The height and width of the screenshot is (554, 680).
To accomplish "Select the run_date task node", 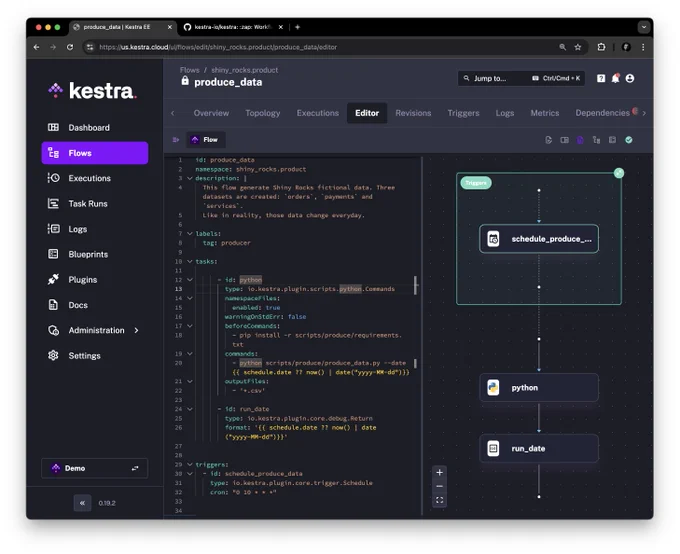I will (539, 448).
